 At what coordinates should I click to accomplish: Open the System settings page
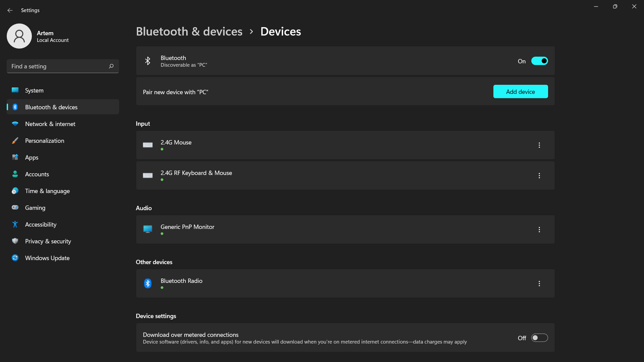click(x=63, y=90)
